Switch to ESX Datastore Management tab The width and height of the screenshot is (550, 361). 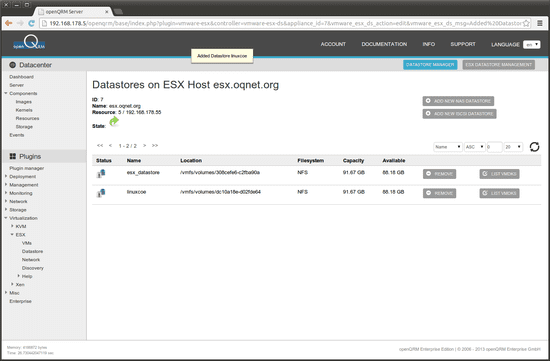[x=498, y=65]
